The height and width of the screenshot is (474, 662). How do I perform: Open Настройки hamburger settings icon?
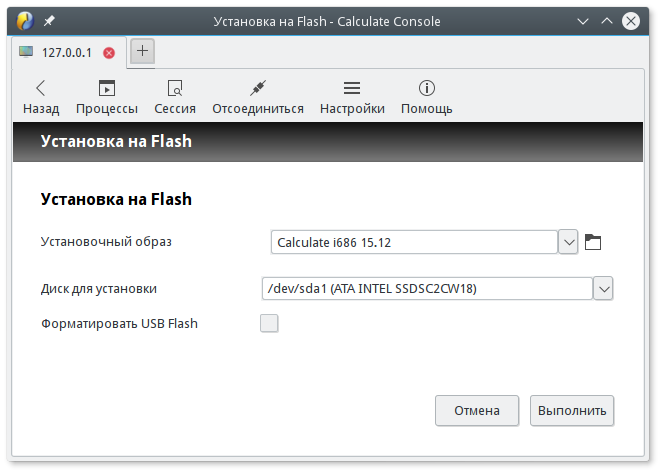pyautogui.click(x=352, y=88)
